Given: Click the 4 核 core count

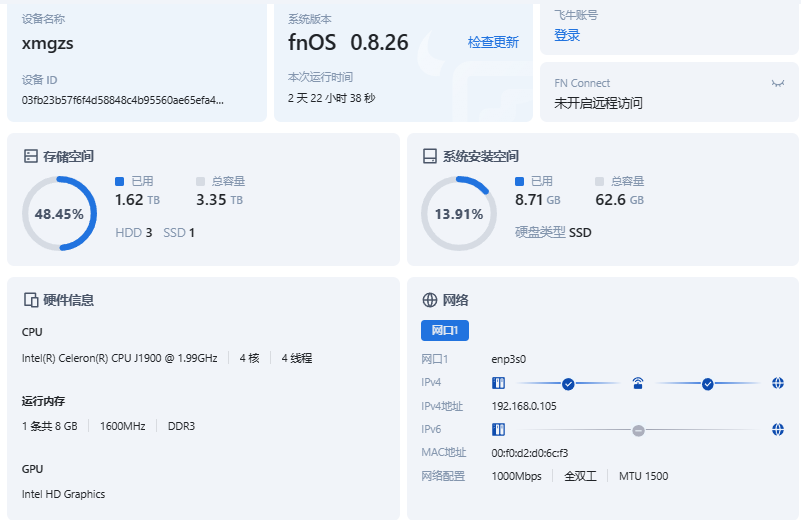Looking at the screenshot, I should coord(249,358).
